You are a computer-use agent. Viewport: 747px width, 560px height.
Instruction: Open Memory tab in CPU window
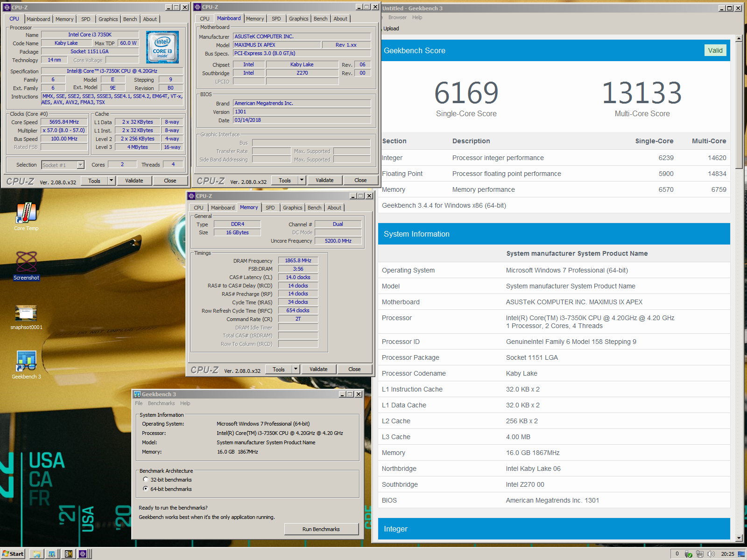click(x=64, y=19)
